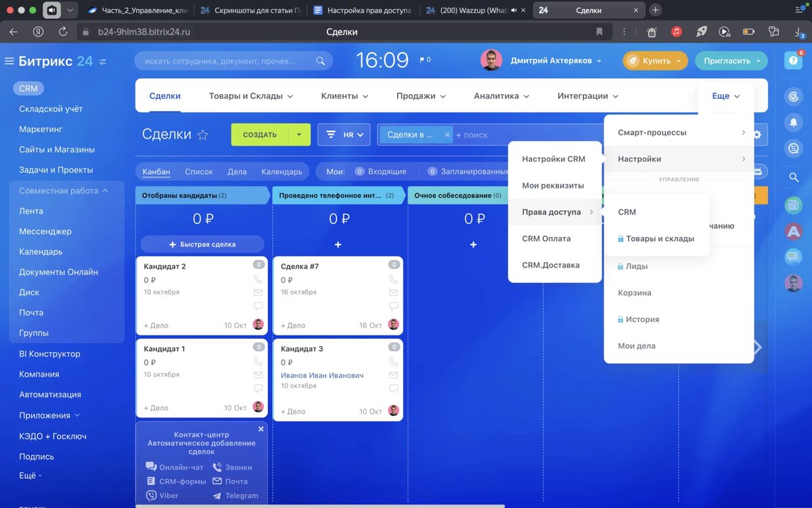Select Настройки CRM menu entry
The height and width of the screenshot is (508, 812).
pos(554,159)
